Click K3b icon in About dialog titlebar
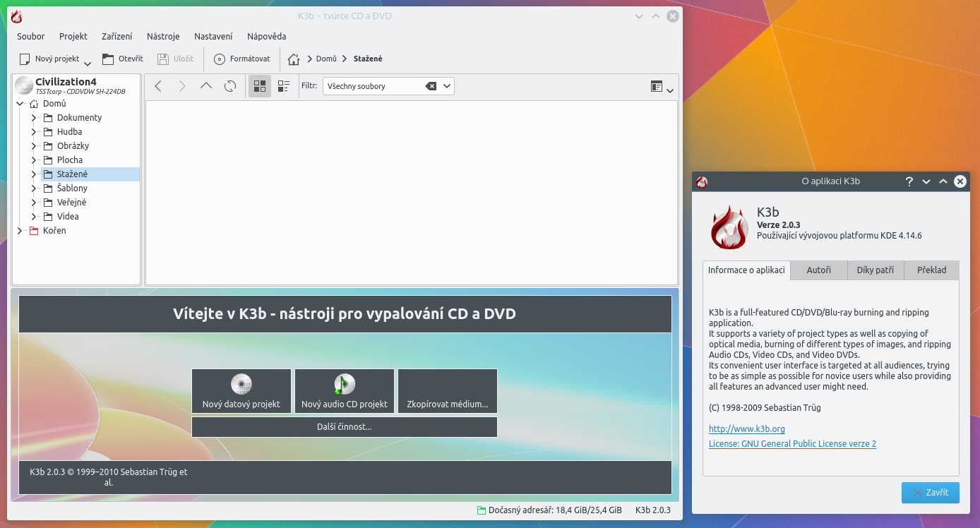 click(x=702, y=181)
